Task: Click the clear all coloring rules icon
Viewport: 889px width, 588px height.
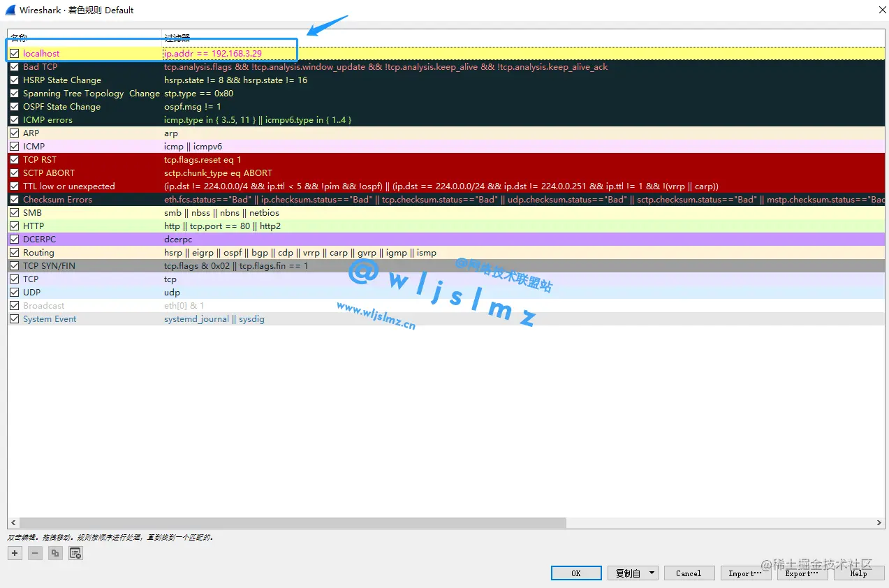Action: [75, 553]
